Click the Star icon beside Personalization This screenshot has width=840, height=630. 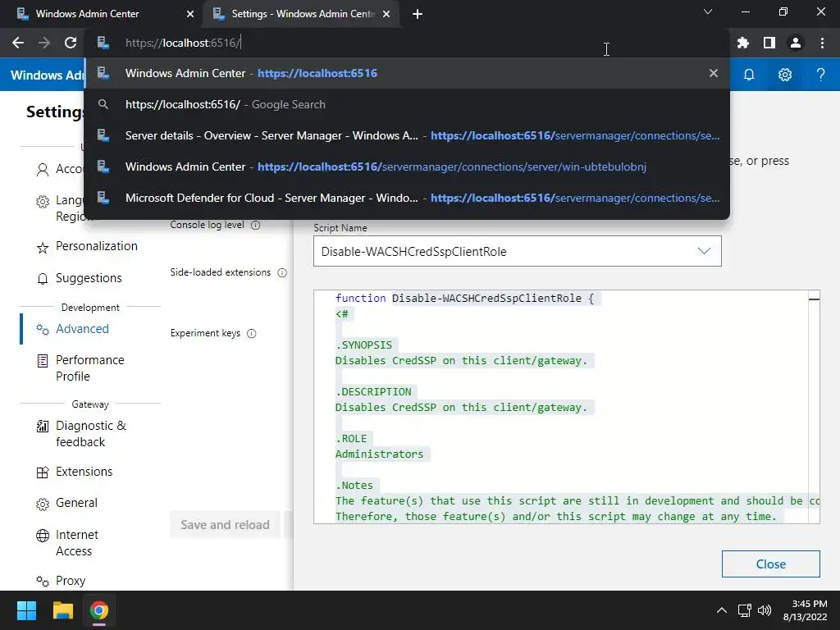click(43, 248)
